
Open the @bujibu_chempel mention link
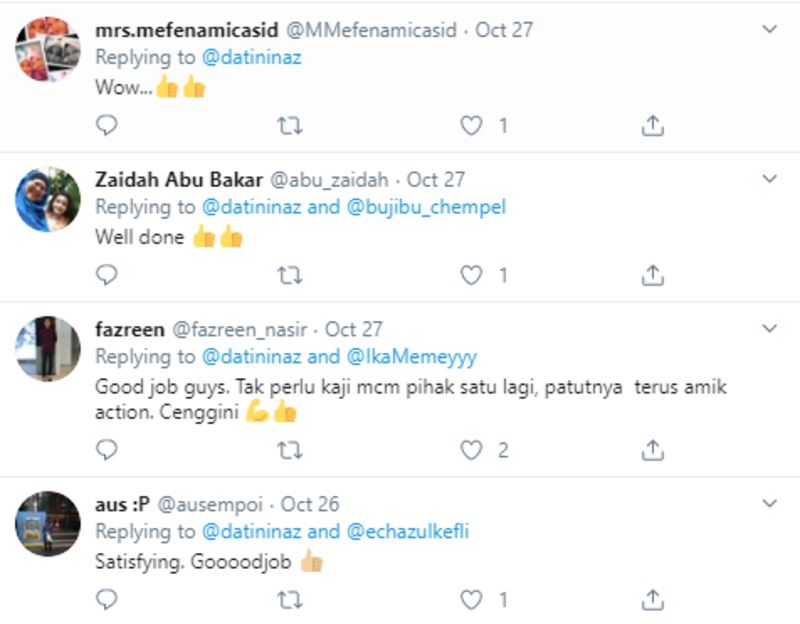(426, 207)
